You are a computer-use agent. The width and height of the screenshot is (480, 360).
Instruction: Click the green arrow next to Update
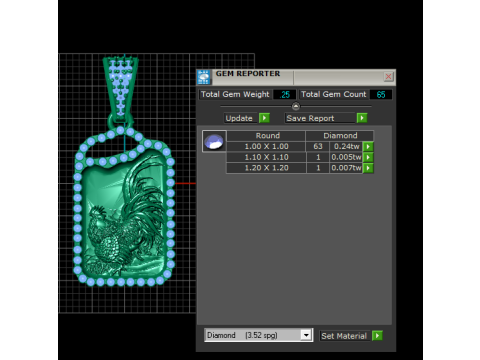tap(264, 118)
